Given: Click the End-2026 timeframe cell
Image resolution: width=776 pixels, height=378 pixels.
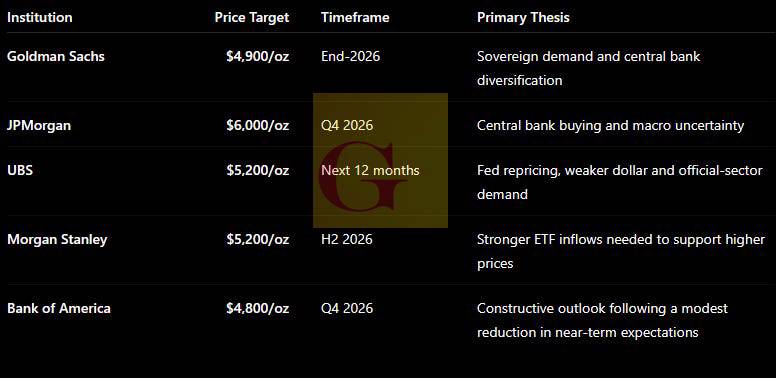Looking at the screenshot, I should (x=351, y=56).
